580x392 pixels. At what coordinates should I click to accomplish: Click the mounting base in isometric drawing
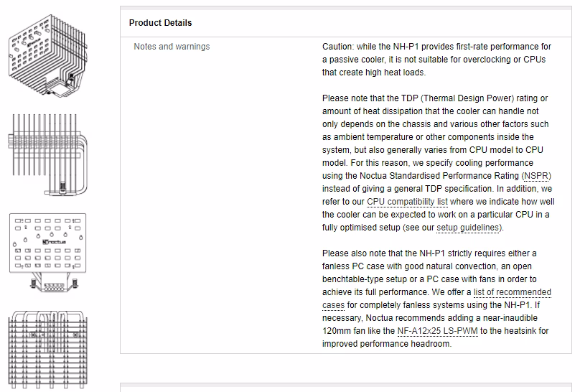(59, 88)
